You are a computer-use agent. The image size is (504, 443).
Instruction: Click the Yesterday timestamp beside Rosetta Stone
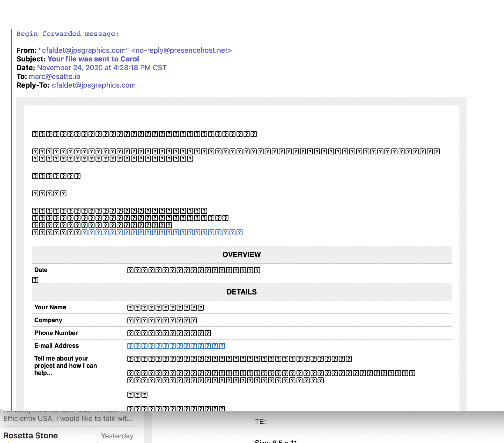pyautogui.click(x=117, y=436)
